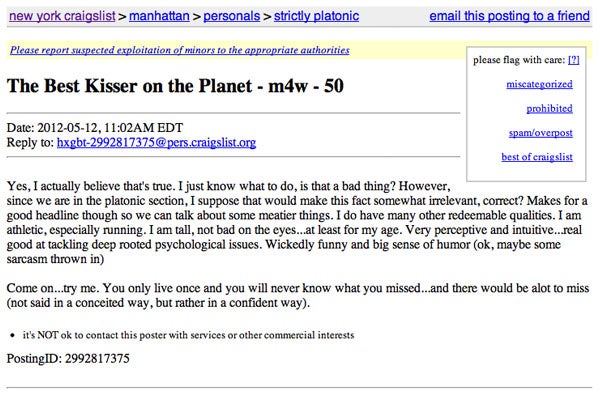Open the report suspected exploitation of minors notice
Screen dimensions: 600x400
coord(179,50)
